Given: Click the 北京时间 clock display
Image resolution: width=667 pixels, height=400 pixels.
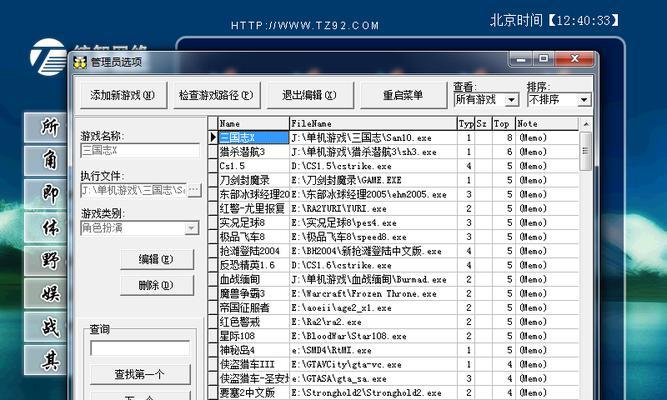Looking at the screenshot, I should (x=554, y=20).
